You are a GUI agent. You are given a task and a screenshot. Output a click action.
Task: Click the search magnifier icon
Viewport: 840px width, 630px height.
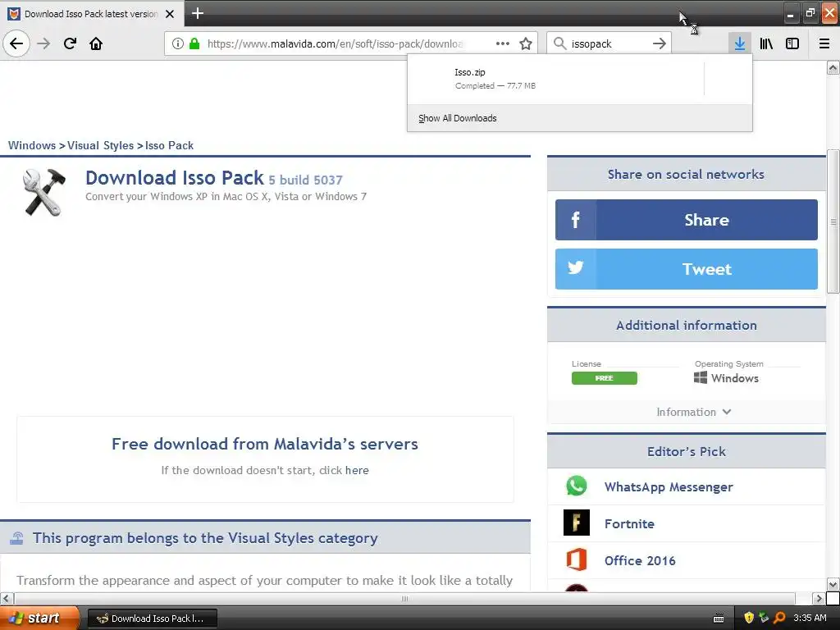coord(559,43)
